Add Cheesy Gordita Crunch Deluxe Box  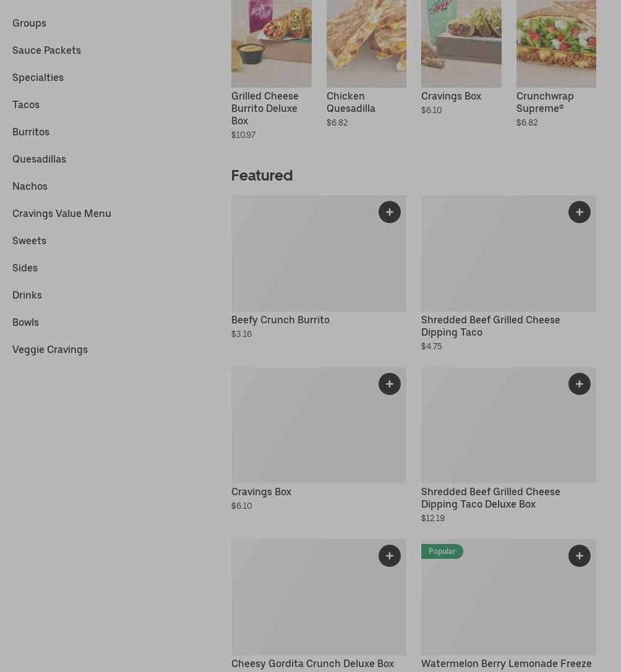[x=389, y=556]
